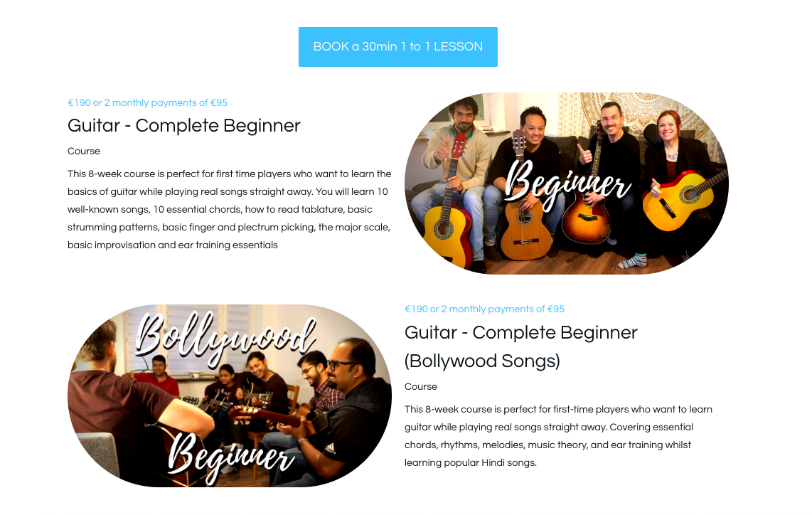
Task: Open the Bollywood Beginner class photo thumbnail
Action: [x=230, y=395]
